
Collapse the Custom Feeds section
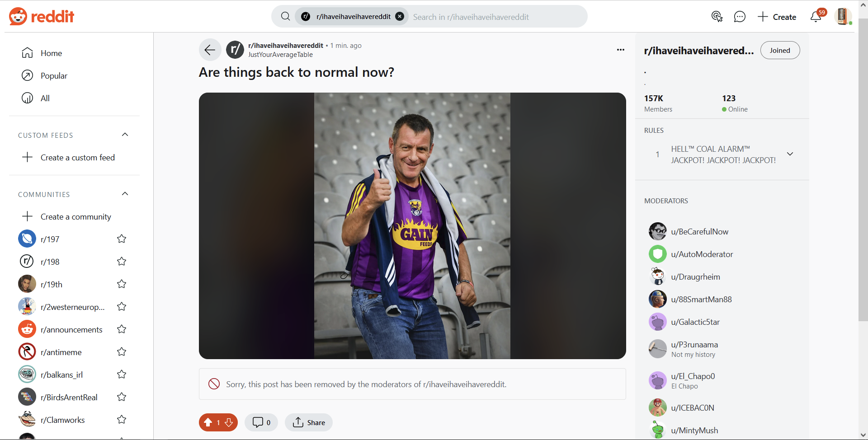(125, 135)
